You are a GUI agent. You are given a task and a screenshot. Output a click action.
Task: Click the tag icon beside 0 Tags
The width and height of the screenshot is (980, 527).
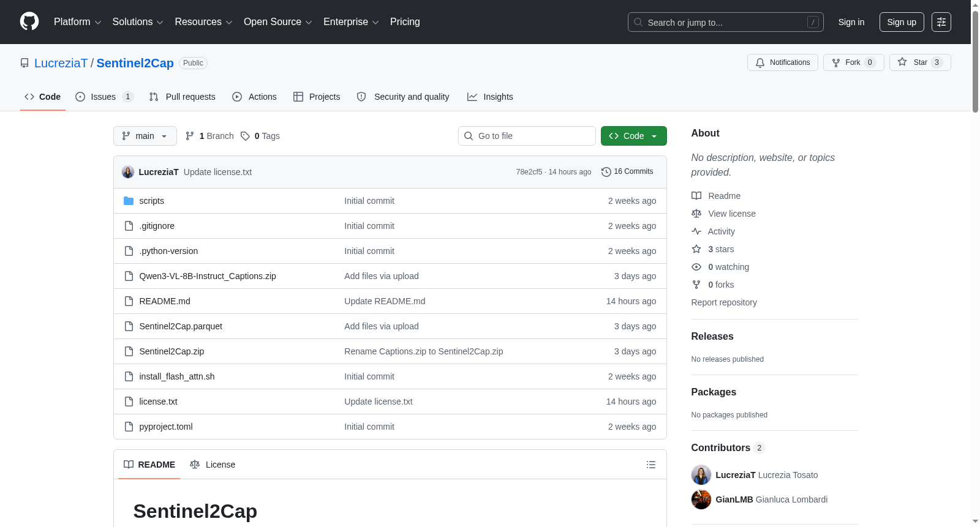point(245,136)
